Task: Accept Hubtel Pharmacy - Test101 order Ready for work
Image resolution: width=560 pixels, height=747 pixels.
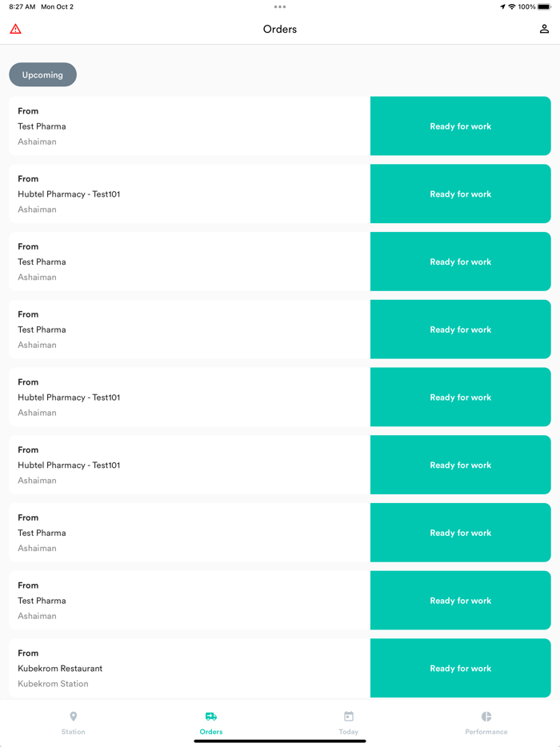Action: point(460,194)
